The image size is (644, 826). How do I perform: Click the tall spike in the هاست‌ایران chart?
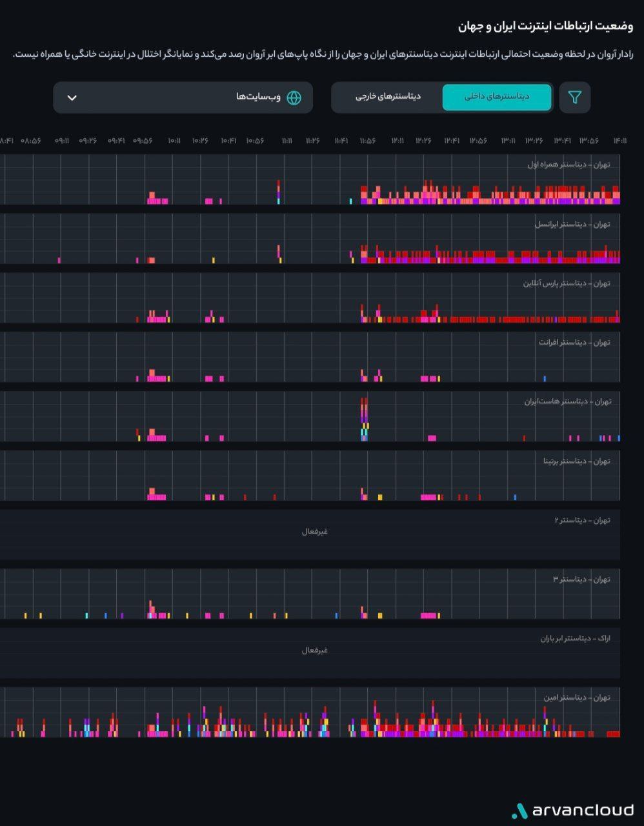(365, 418)
